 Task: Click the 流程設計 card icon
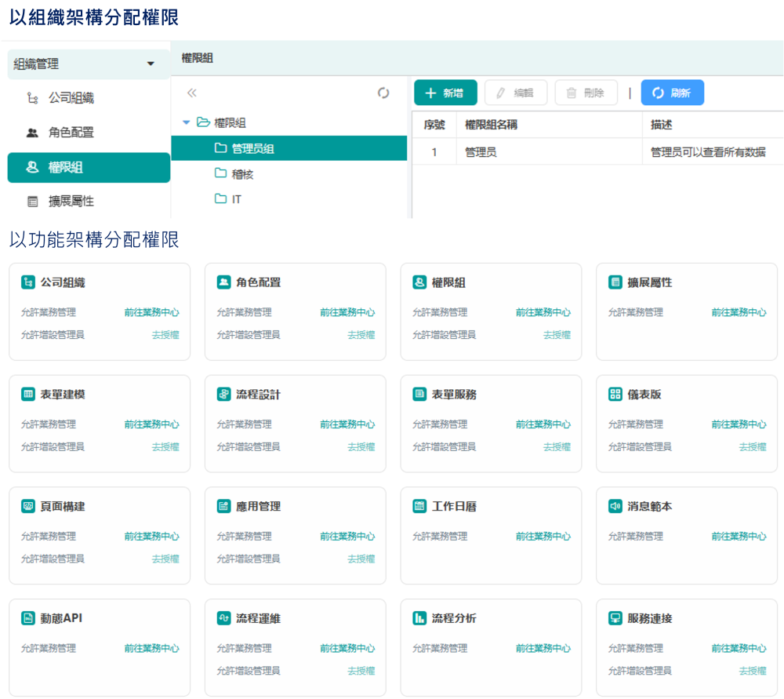[x=223, y=395]
